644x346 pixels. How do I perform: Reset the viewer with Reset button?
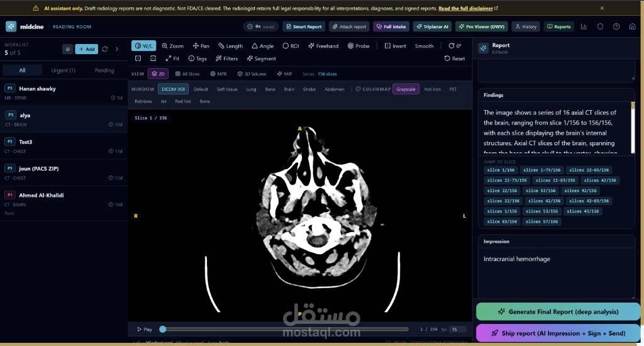click(x=455, y=59)
